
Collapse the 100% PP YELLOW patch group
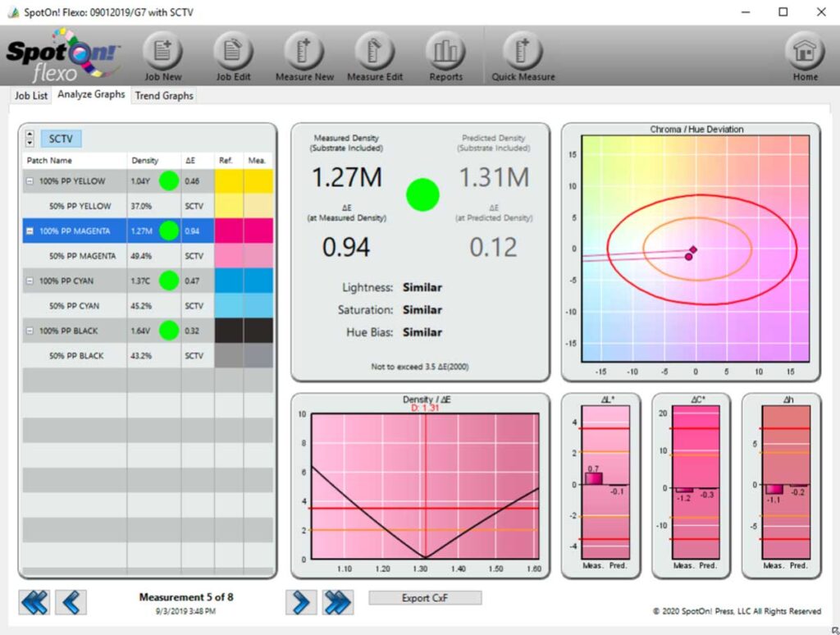tap(30, 180)
